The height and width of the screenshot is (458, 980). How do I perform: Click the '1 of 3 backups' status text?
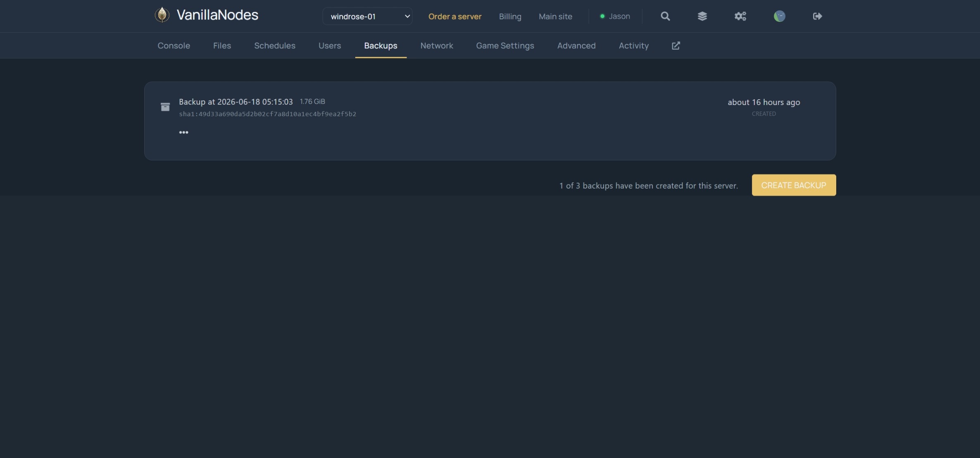[x=649, y=186]
